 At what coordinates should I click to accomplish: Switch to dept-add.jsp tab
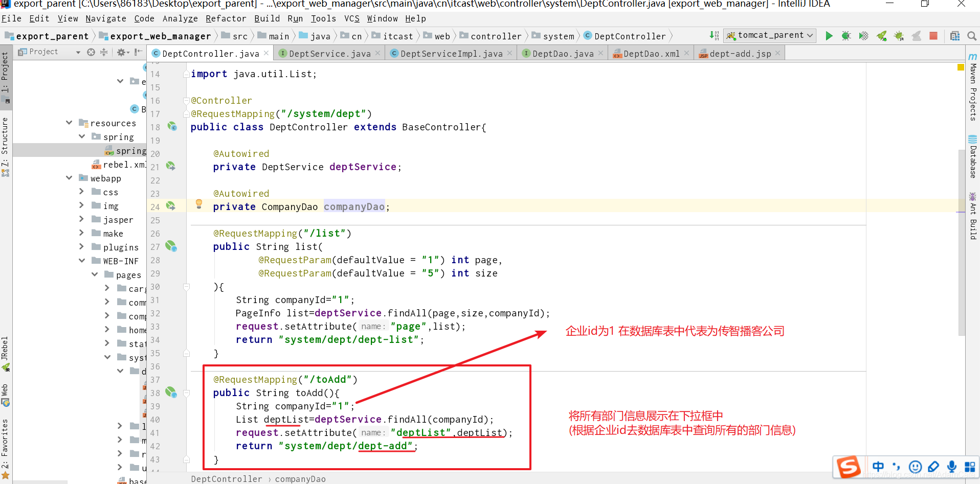(740, 53)
